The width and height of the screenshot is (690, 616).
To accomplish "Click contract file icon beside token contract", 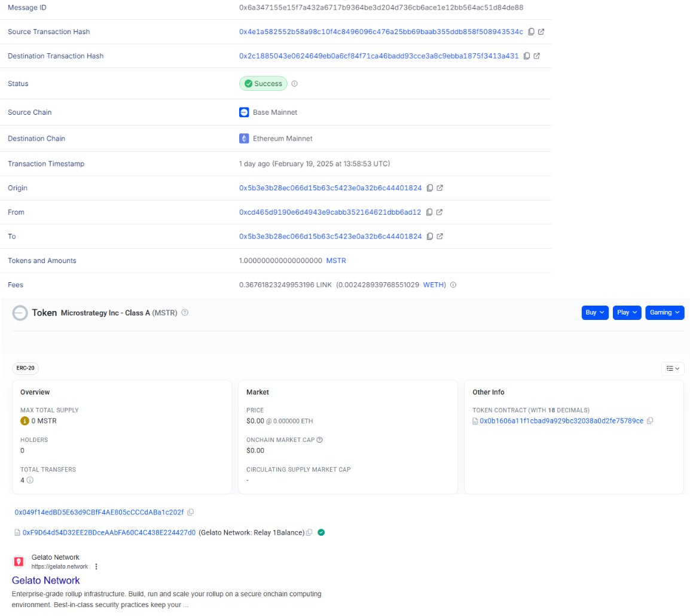I will click(475, 421).
